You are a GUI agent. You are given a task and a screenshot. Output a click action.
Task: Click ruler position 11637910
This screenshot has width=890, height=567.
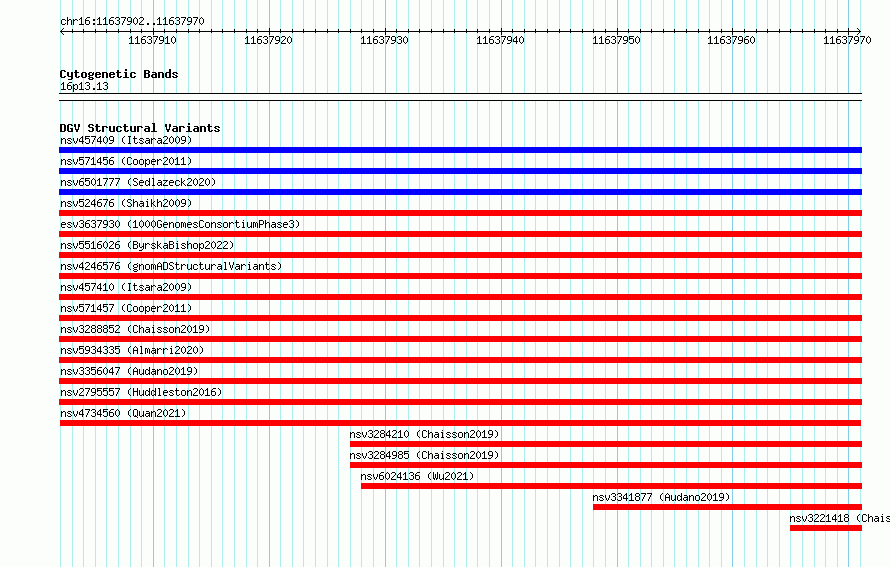pyautogui.click(x=153, y=40)
